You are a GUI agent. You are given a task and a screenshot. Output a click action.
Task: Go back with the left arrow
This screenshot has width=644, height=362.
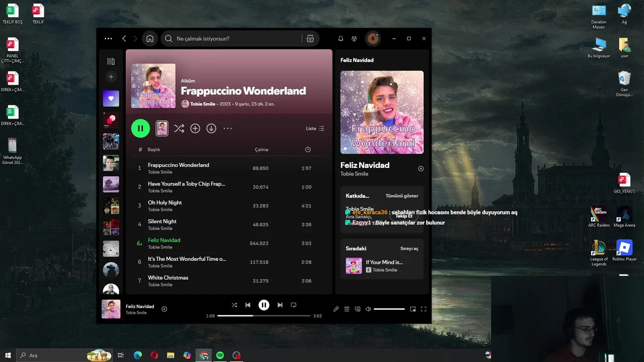(124, 39)
